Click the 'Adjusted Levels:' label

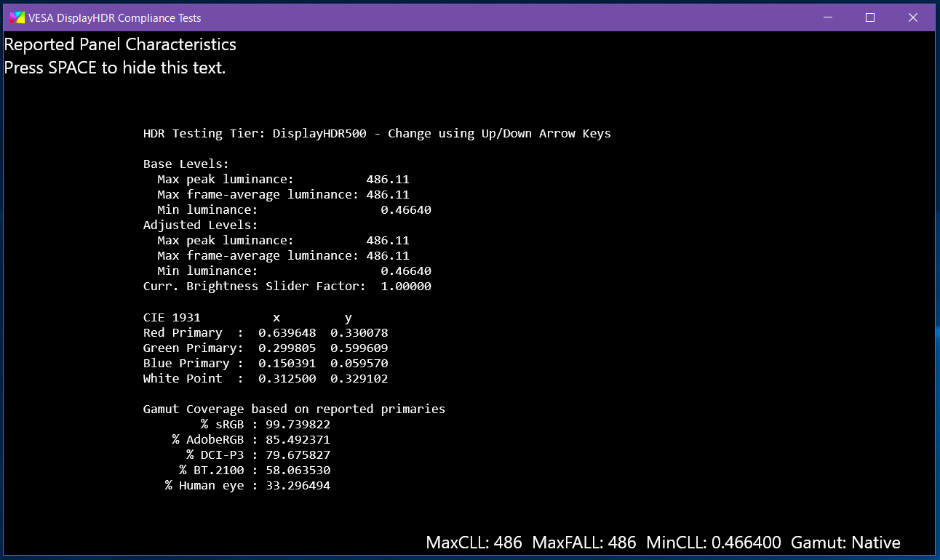click(201, 225)
